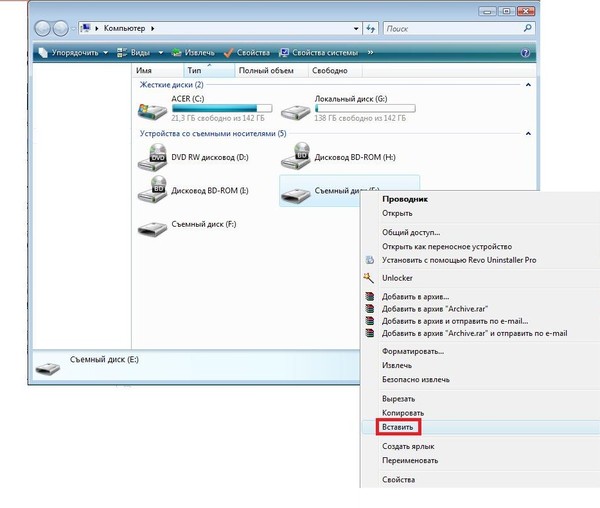The width and height of the screenshot is (600, 508).
Task: Select the ACER (C:) drive icon
Action: 152,111
